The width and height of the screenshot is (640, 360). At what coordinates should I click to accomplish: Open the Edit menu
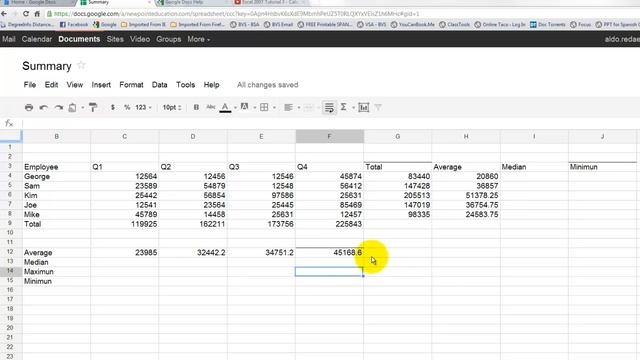click(51, 84)
